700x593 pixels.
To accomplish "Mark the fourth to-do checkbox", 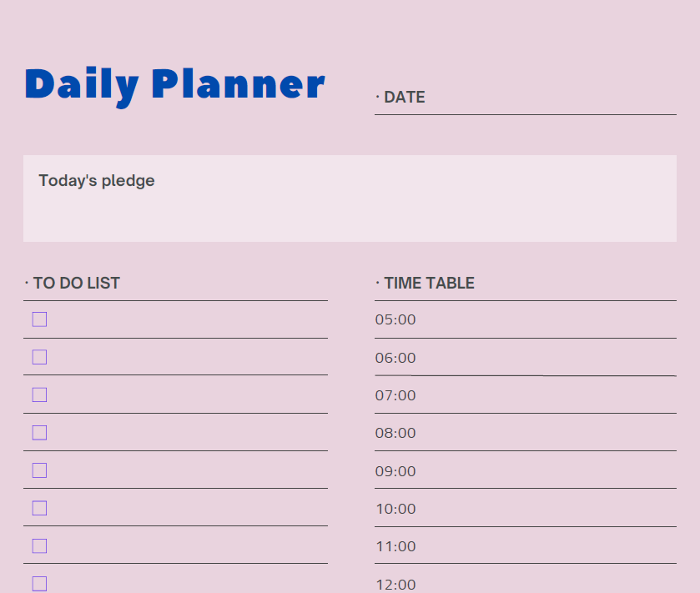I will pos(39,432).
